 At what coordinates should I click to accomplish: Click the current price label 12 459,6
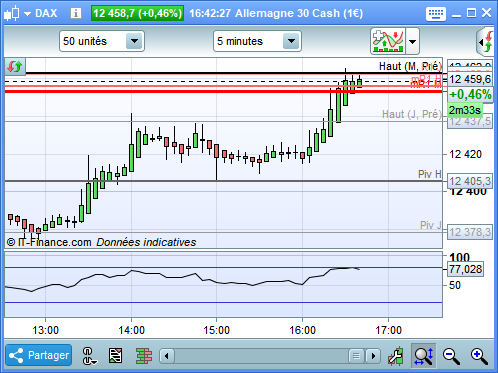pyautogui.click(x=470, y=79)
